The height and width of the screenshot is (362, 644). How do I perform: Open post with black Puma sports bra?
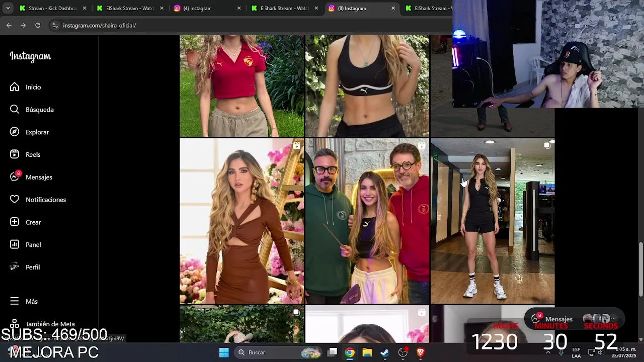pyautogui.click(x=367, y=85)
